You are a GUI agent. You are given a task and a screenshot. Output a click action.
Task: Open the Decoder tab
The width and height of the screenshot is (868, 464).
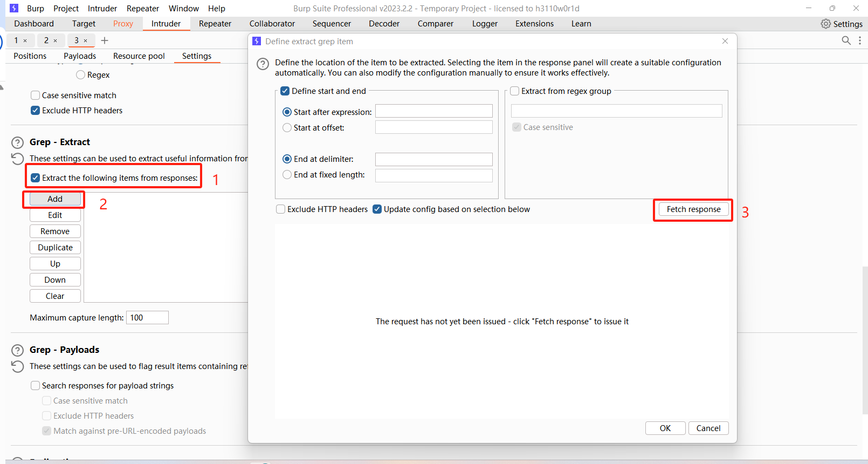[384, 24]
